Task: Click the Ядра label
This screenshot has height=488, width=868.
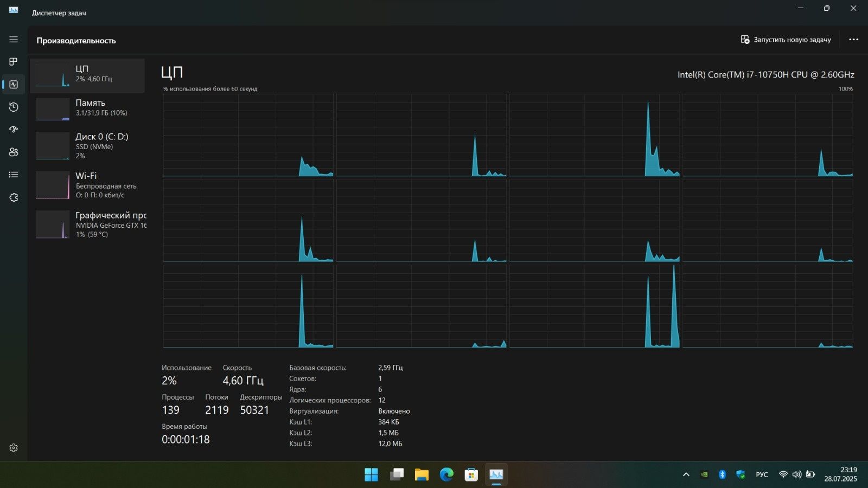Action: 297,389
